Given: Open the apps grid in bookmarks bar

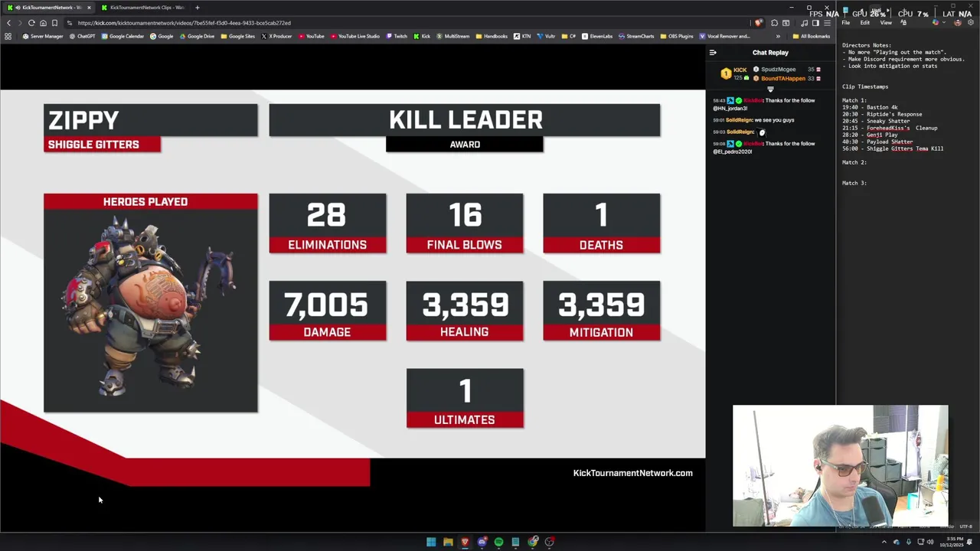Looking at the screenshot, I should point(8,36).
